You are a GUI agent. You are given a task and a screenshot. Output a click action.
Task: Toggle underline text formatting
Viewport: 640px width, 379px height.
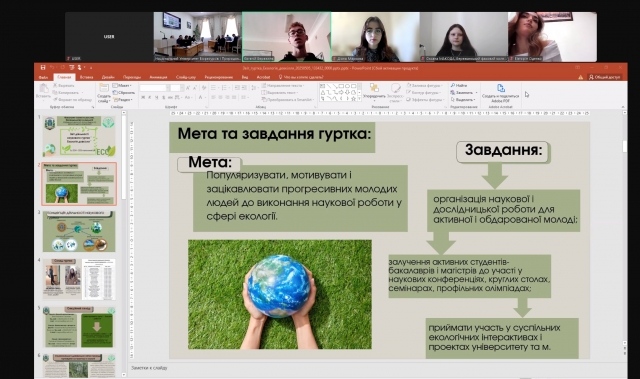156,98
